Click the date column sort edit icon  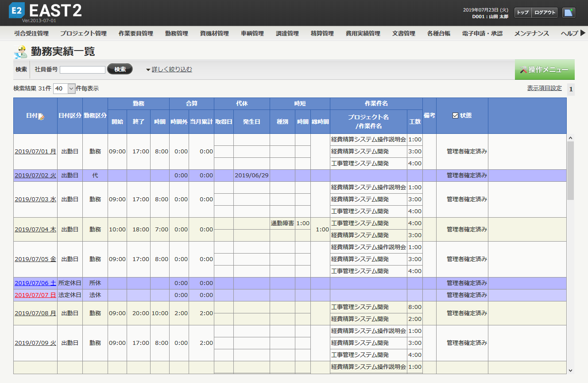(41, 116)
